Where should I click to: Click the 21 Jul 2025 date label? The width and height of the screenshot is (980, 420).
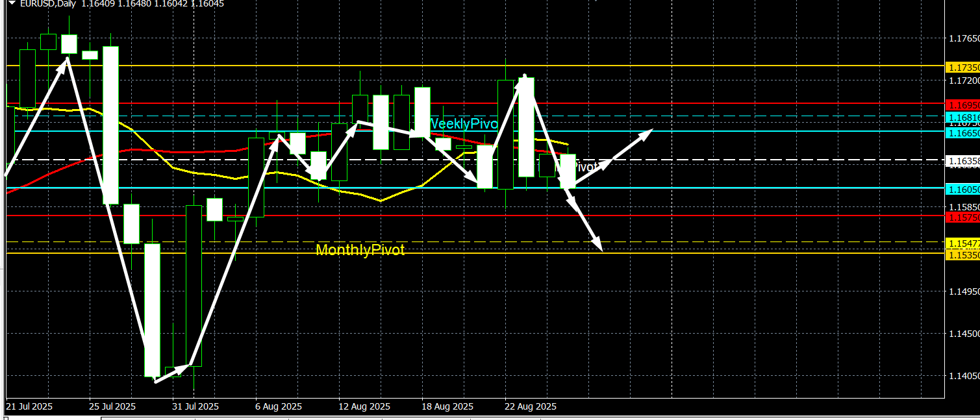(x=29, y=407)
